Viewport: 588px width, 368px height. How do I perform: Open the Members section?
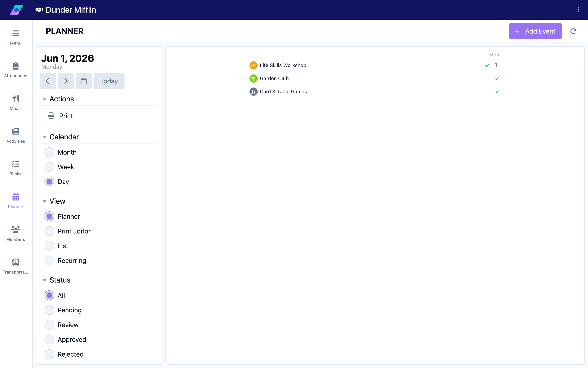(16, 234)
